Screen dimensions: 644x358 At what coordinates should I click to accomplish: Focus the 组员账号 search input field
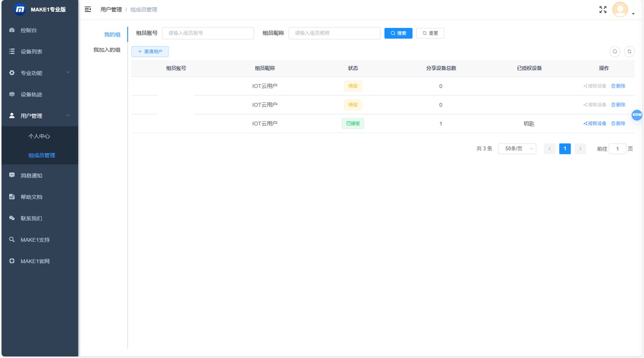[208, 33]
